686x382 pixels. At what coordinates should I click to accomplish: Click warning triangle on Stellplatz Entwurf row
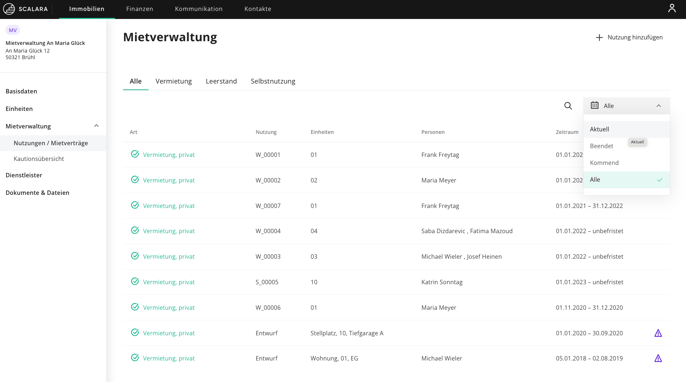[x=658, y=333]
